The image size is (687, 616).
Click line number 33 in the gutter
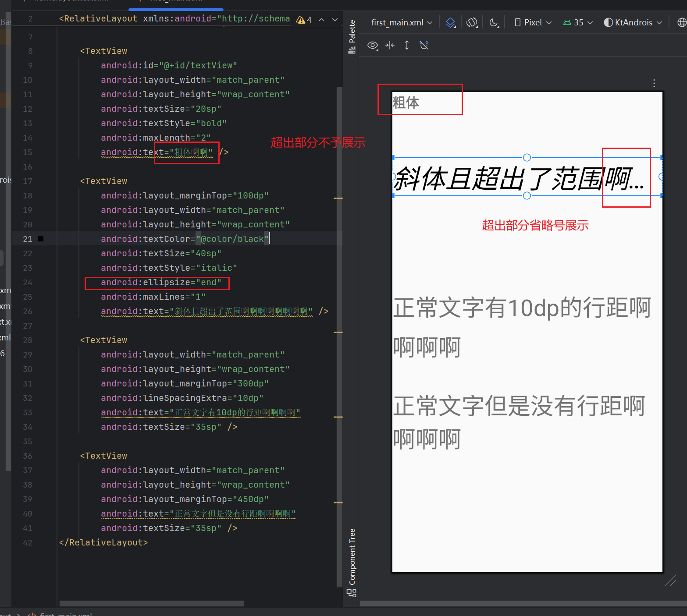coord(28,413)
